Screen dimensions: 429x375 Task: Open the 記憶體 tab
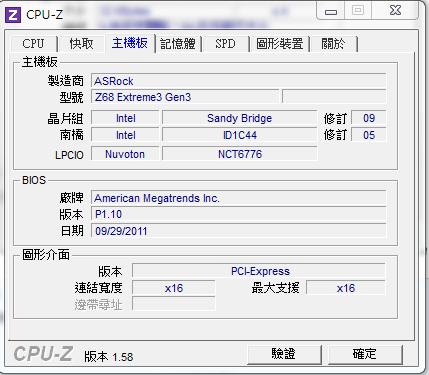click(x=178, y=44)
